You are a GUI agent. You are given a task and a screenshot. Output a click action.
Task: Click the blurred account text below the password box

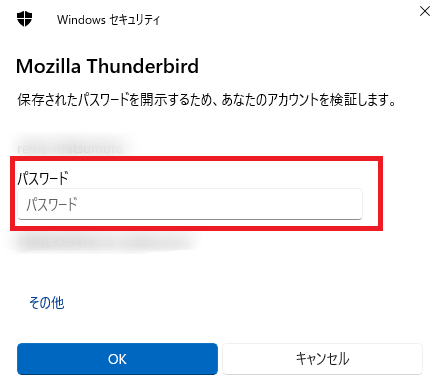pyautogui.click(x=107, y=243)
